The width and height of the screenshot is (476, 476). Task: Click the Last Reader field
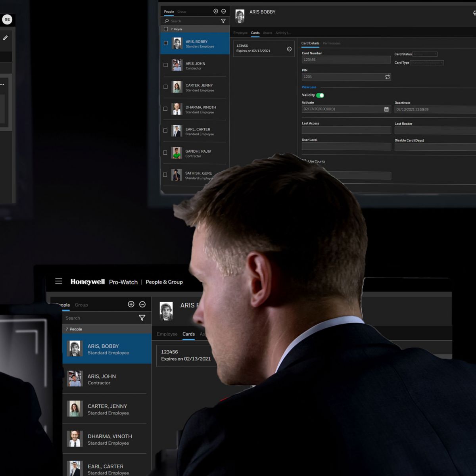pyautogui.click(x=435, y=131)
